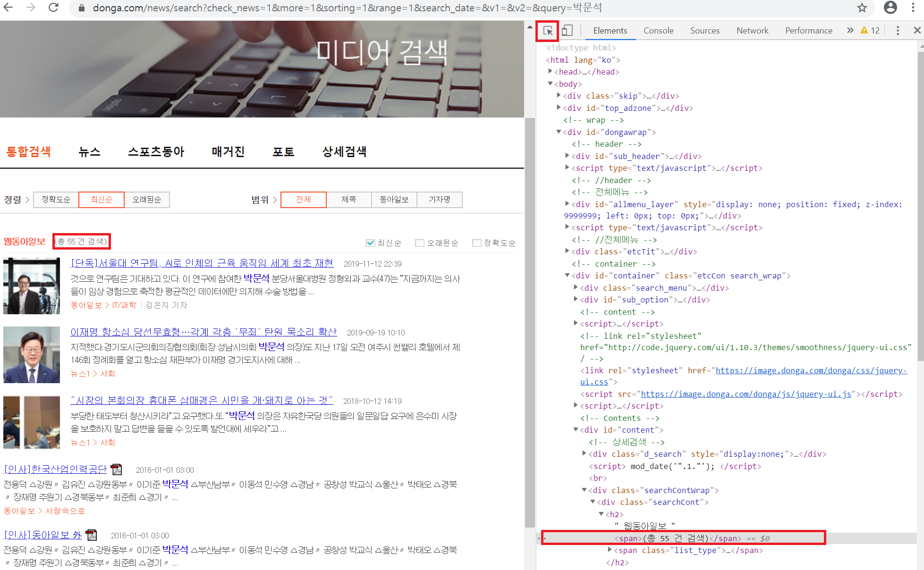Open the browser profile avatar
The width and height of the screenshot is (924, 570).
[x=890, y=8]
